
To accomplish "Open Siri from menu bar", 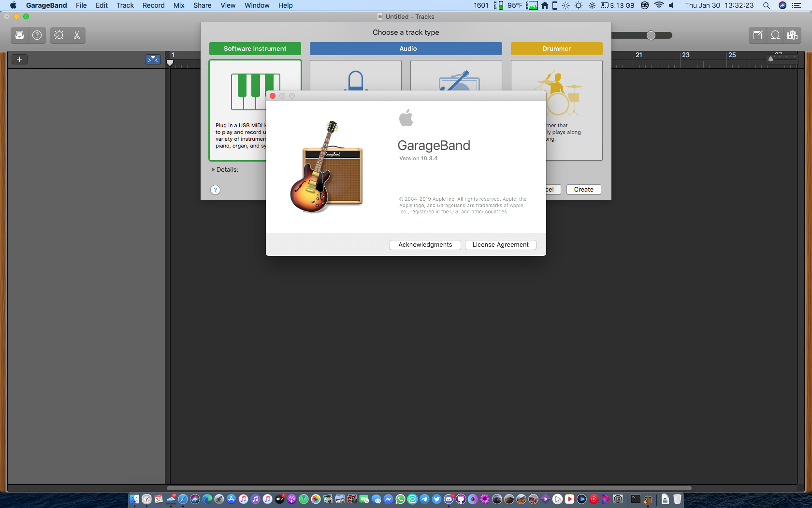I will 783,5.
